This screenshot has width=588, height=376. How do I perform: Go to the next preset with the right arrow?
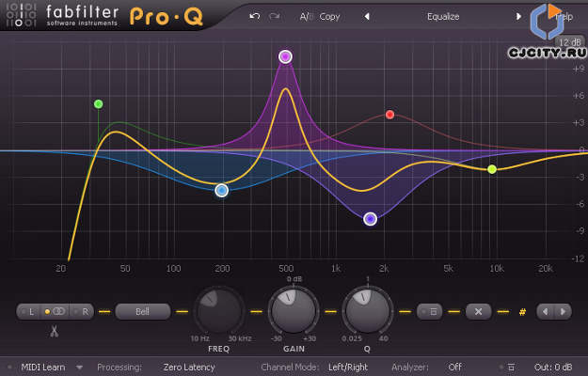click(x=518, y=17)
